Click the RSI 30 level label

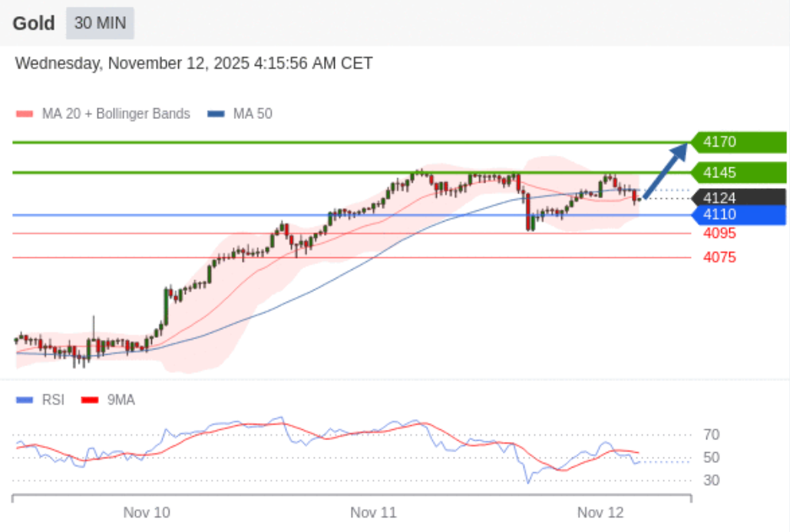712,480
